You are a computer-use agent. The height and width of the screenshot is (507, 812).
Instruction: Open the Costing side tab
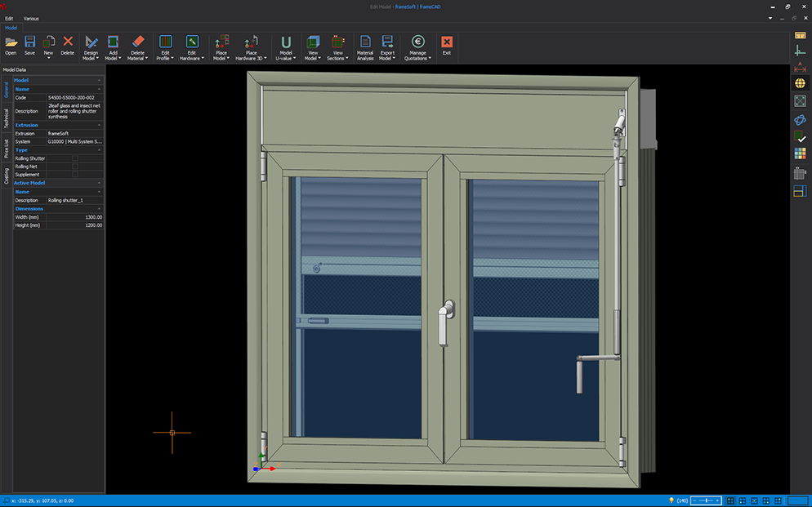(7, 176)
